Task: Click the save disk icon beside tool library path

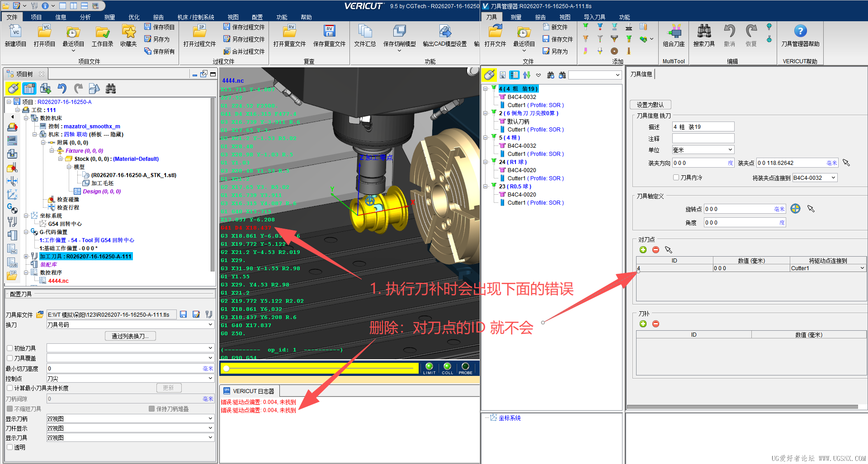Action: [184, 314]
